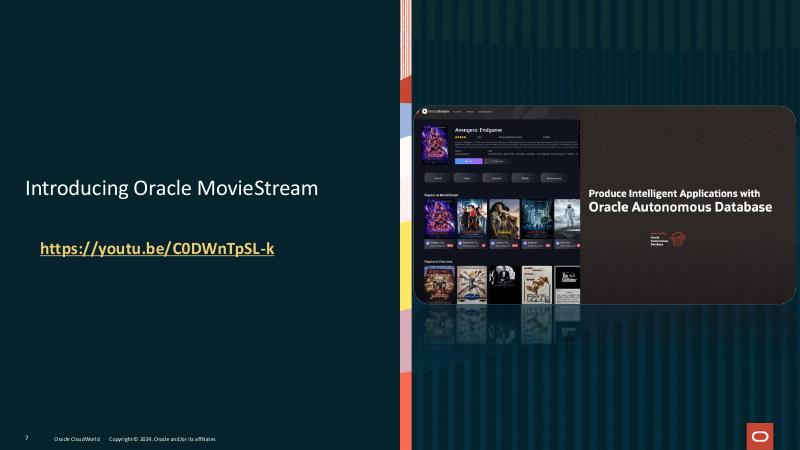
Task: Open The Godfather poster in the second row
Action: 567,284
